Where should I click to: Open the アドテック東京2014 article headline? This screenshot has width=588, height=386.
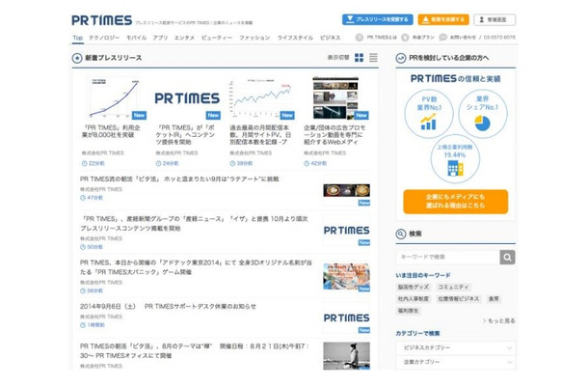pyautogui.click(x=196, y=267)
